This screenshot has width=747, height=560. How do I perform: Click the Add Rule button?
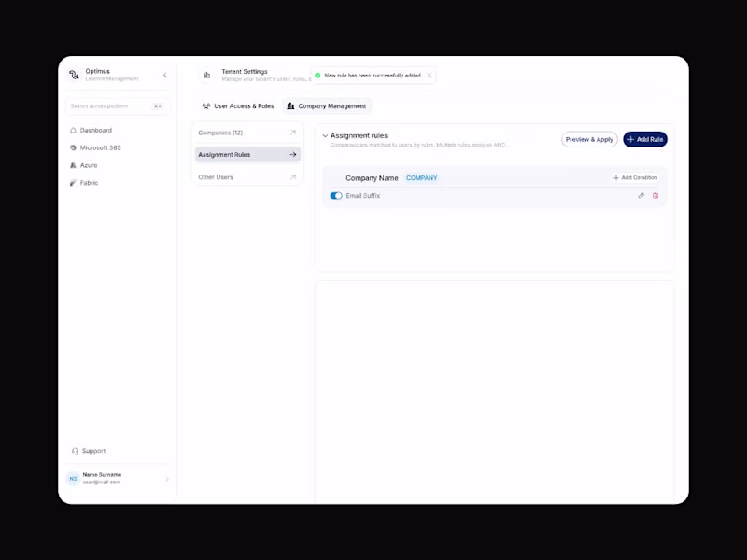(645, 139)
